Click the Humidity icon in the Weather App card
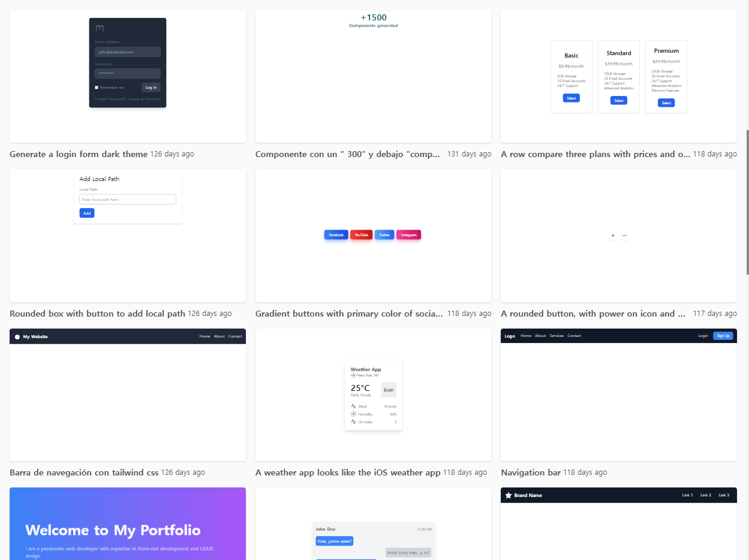The image size is (749, 560). (354, 414)
